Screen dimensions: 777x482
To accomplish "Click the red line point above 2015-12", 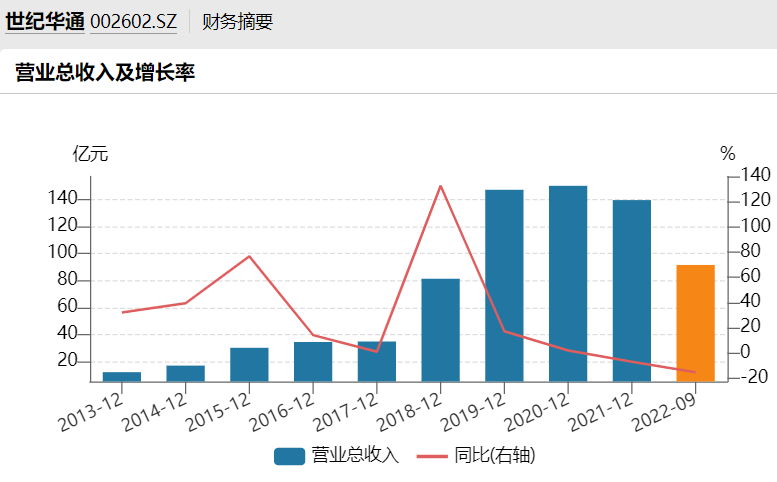I will click(250, 257).
